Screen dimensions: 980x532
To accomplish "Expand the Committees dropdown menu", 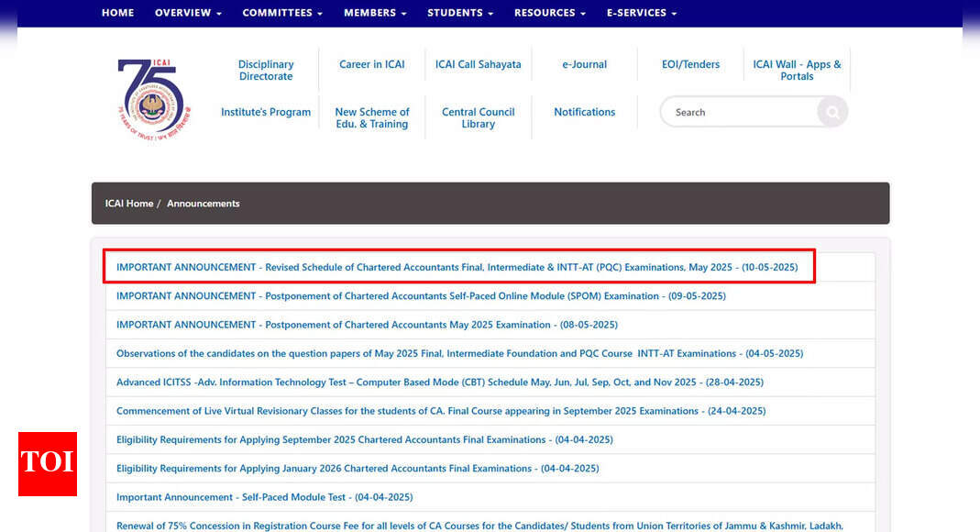I will [x=282, y=13].
